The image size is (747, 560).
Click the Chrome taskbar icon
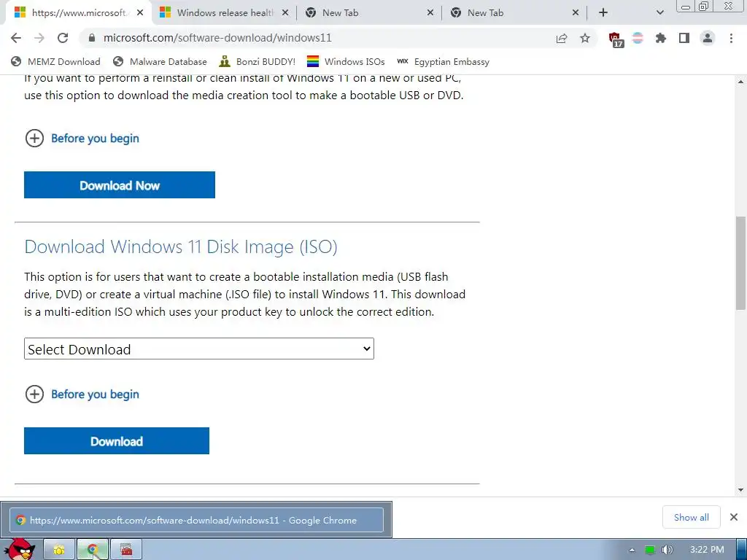[x=93, y=550]
